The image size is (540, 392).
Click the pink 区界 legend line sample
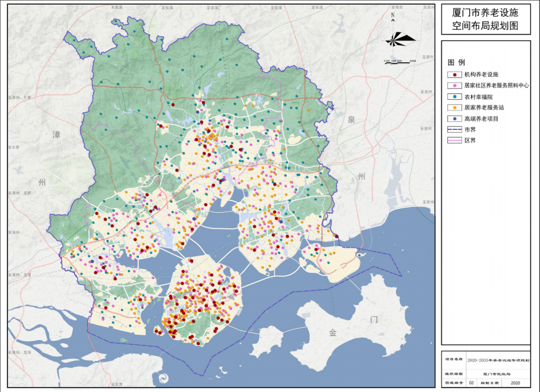(454, 140)
